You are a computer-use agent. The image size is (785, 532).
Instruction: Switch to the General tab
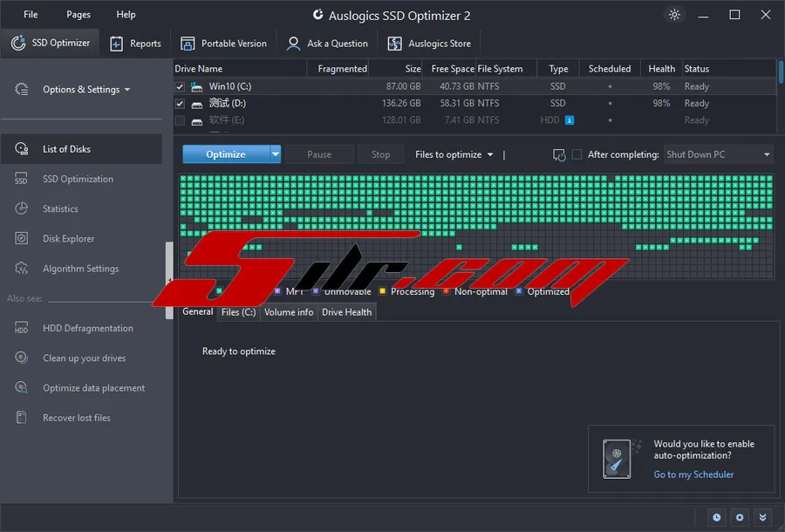(198, 312)
